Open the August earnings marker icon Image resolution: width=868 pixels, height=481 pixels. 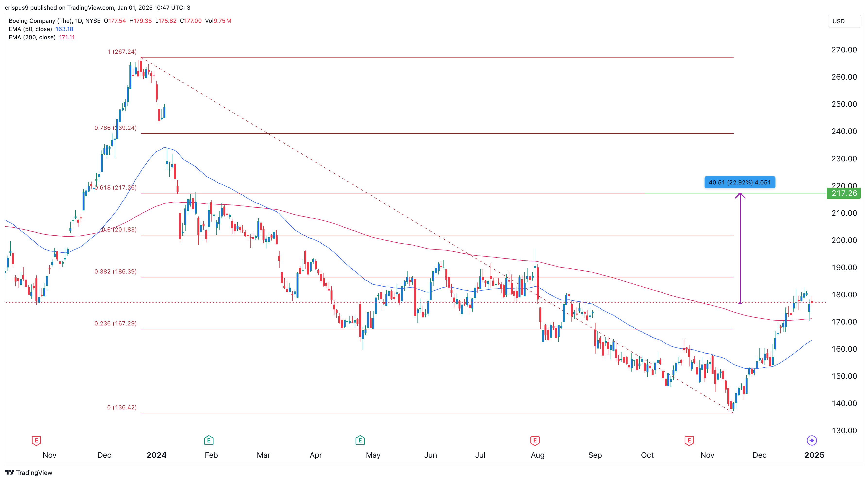[535, 440]
